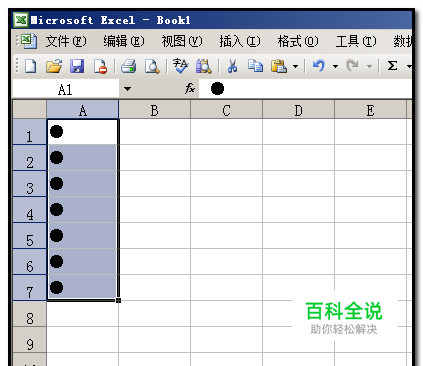Select row 4 header

pyautogui.click(x=29, y=210)
